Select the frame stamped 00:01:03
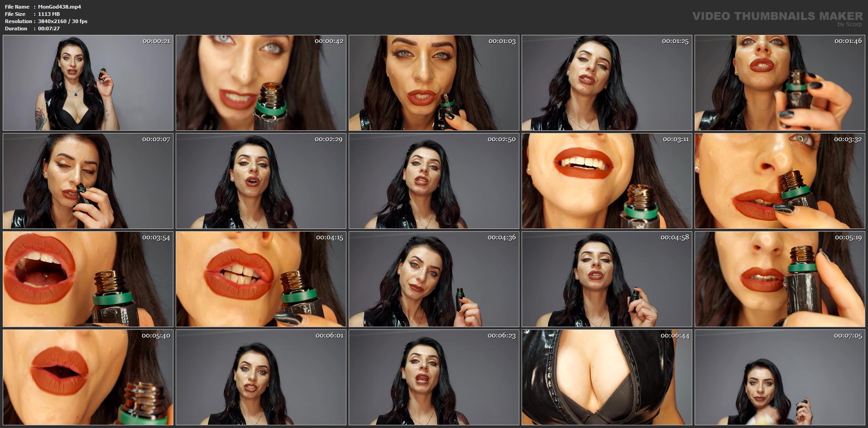 point(434,83)
